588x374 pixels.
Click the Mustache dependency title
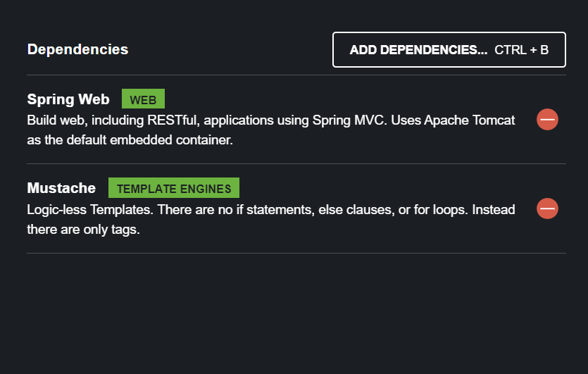pos(61,188)
